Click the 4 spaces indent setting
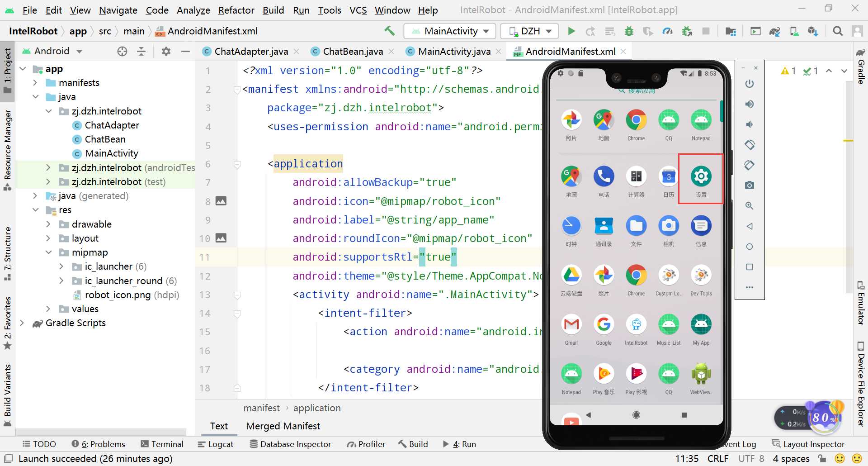Image resolution: width=868 pixels, height=466 pixels. pyautogui.click(x=791, y=459)
